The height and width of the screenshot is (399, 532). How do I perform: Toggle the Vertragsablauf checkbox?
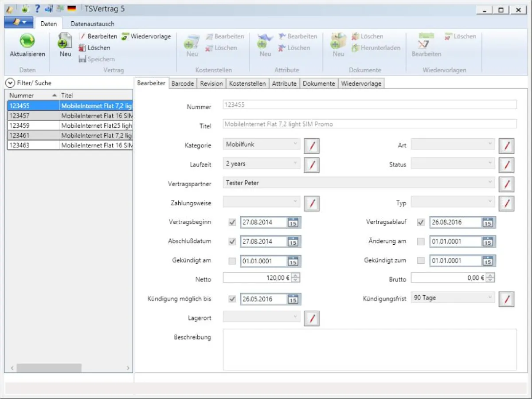(x=421, y=223)
